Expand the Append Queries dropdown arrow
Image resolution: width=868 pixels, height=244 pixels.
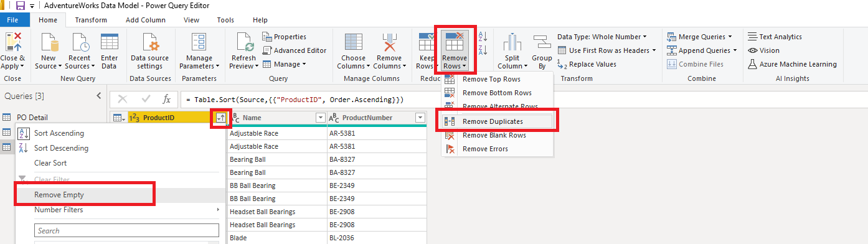pyautogui.click(x=735, y=50)
